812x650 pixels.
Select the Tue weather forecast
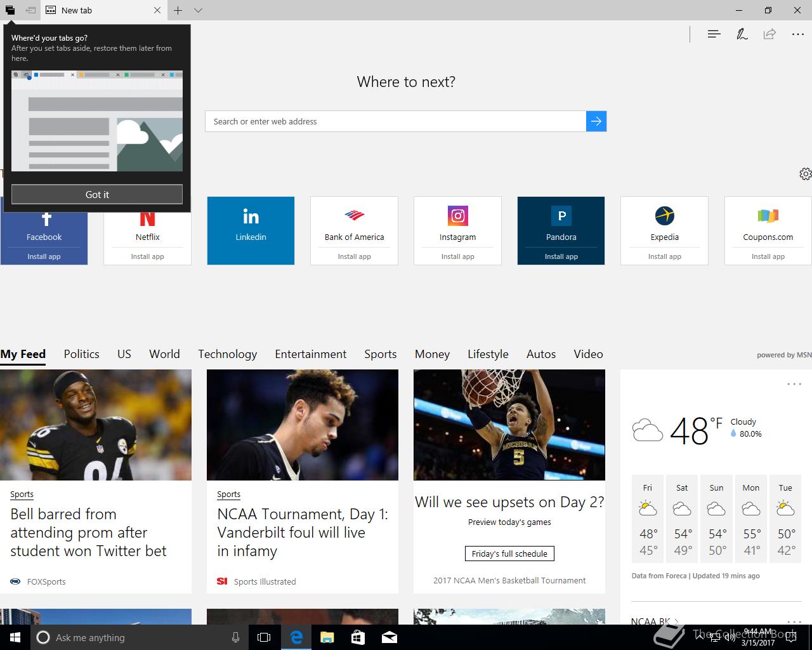(x=785, y=519)
